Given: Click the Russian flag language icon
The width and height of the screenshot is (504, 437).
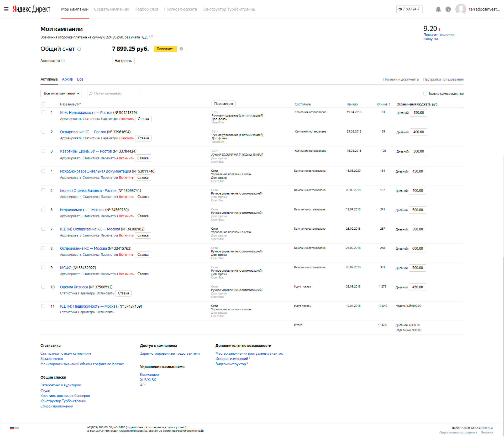Looking at the screenshot, I should pos(12,428).
